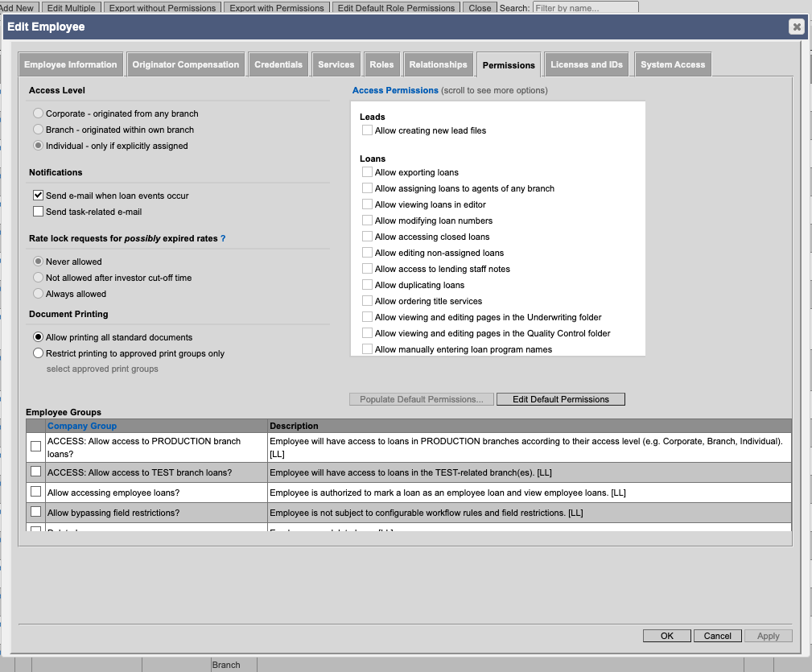Go to the System Access tab
The width and height of the screenshot is (812, 672).
pos(673,65)
